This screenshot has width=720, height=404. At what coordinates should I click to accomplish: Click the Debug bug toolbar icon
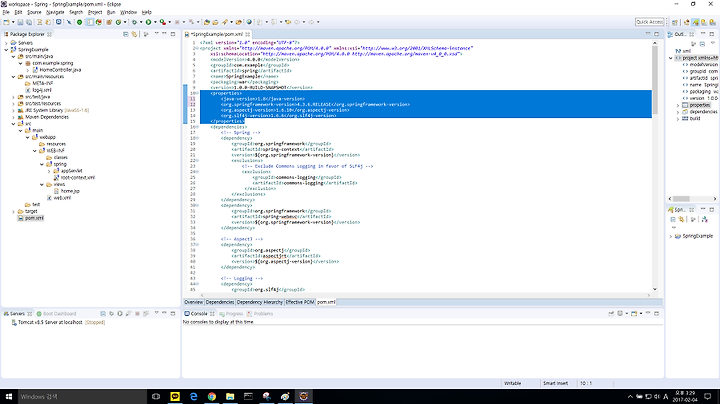(135, 22)
